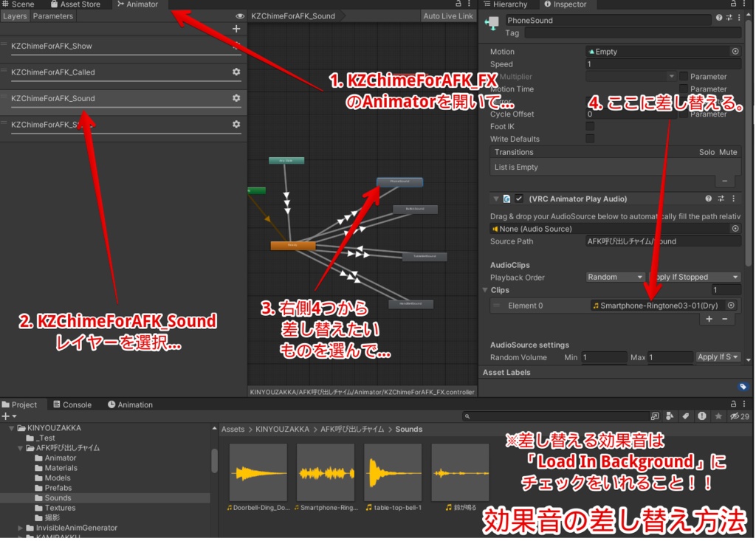Click Project search by label icon
Viewport: 756px width, 541px height.
click(x=686, y=416)
